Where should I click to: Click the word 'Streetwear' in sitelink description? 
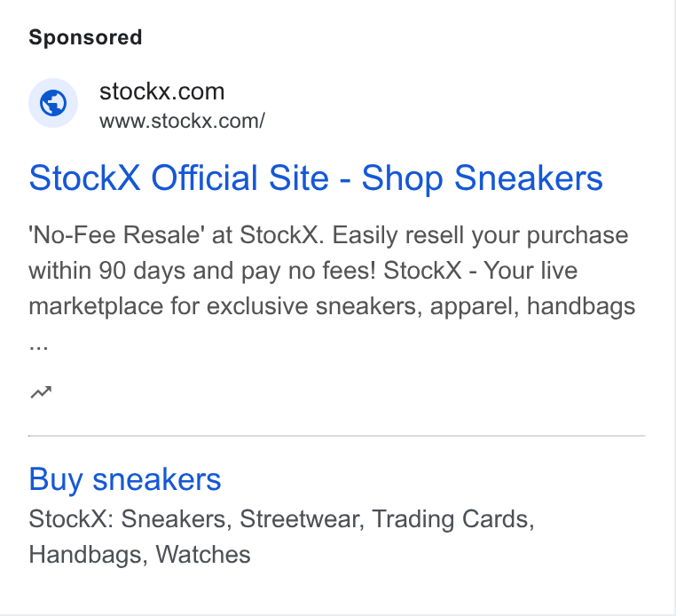pos(297,519)
